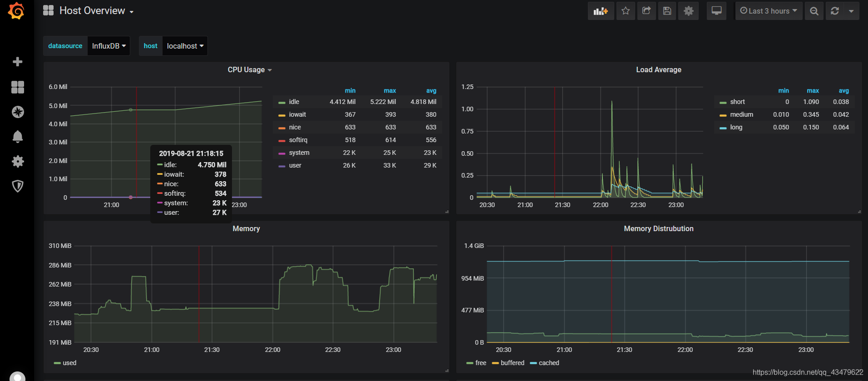Click the idle max value 5.222 Mil
Image resolution: width=868 pixels, height=381 pixels.
tap(383, 102)
